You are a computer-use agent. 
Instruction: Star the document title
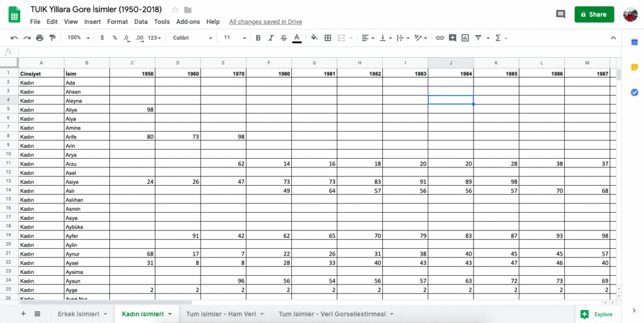(175, 10)
